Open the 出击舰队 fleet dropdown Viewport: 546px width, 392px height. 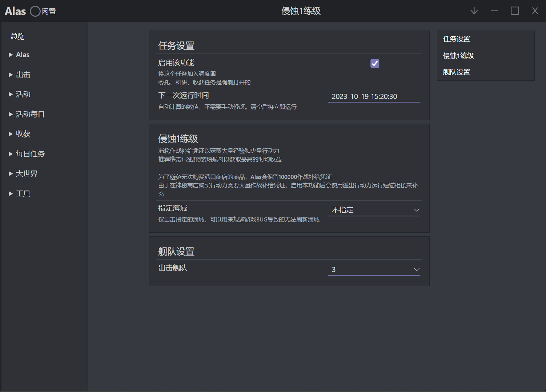point(374,269)
